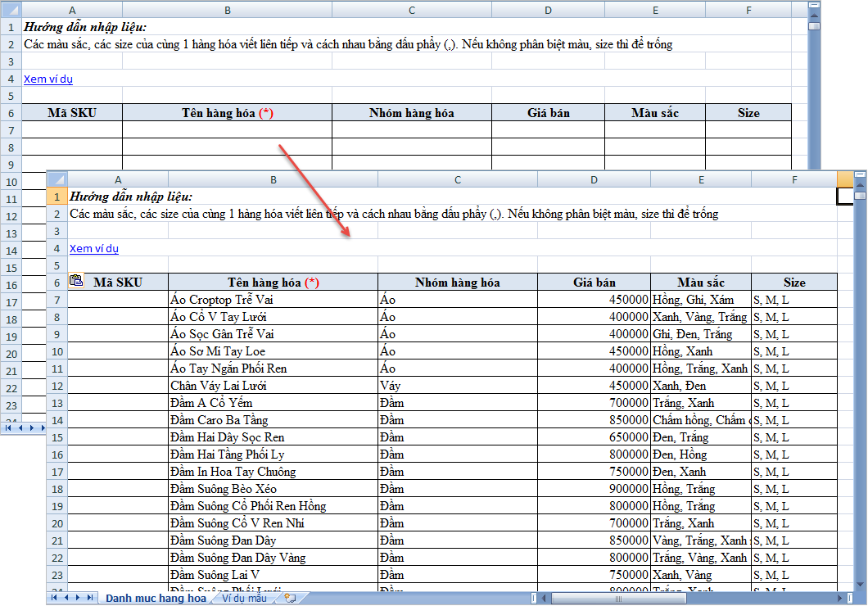Select empty cell A7 in back window
This screenshot has height=606, width=868.
(x=72, y=130)
